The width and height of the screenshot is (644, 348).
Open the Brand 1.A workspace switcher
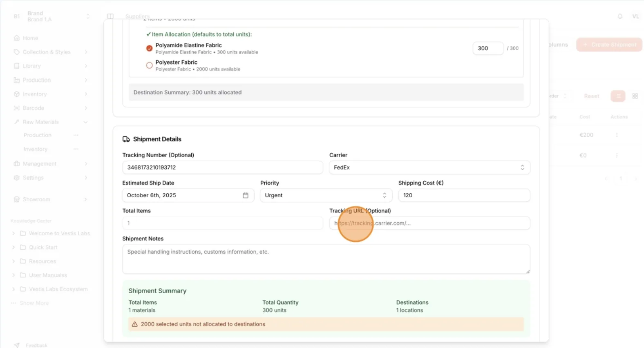51,16
